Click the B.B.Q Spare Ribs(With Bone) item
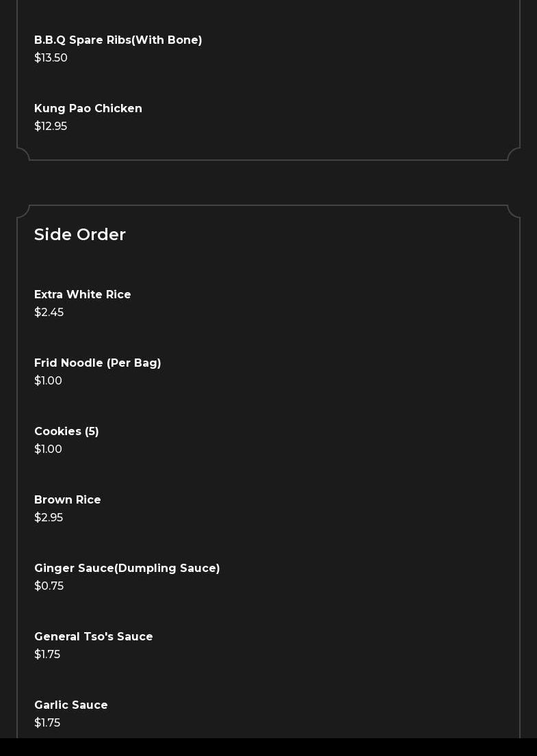This screenshot has height=756, width=537. coord(118,40)
